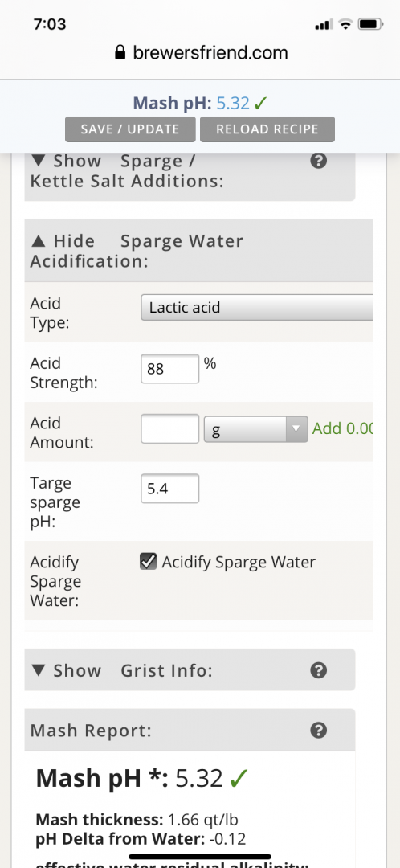Tap the battery icon in status bar
This screenshot has height=868, width=400.
coord(370,24)
